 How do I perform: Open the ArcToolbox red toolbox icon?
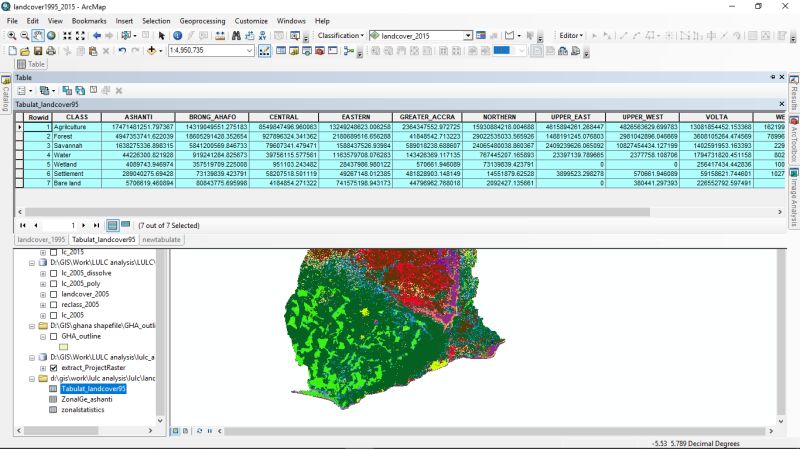click(320, 51)
